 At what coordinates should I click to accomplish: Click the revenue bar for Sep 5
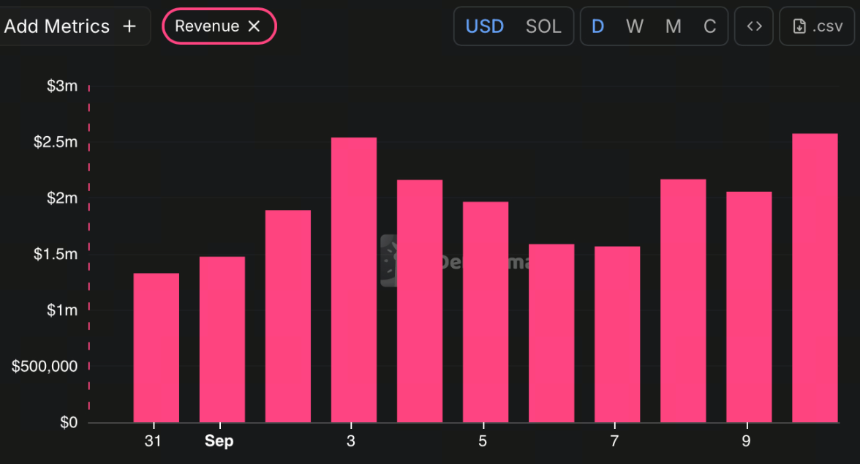(x=485, y=312)
